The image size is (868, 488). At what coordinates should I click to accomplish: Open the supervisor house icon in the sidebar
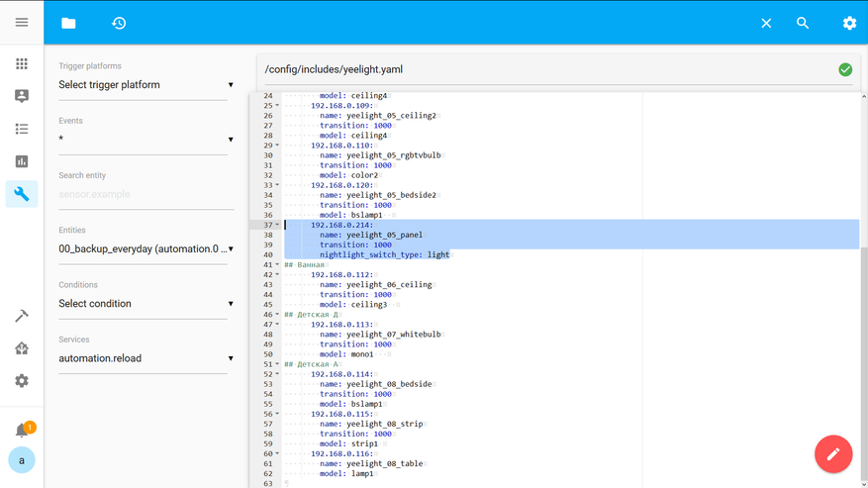pyautogui.click(x=22, y=348)
